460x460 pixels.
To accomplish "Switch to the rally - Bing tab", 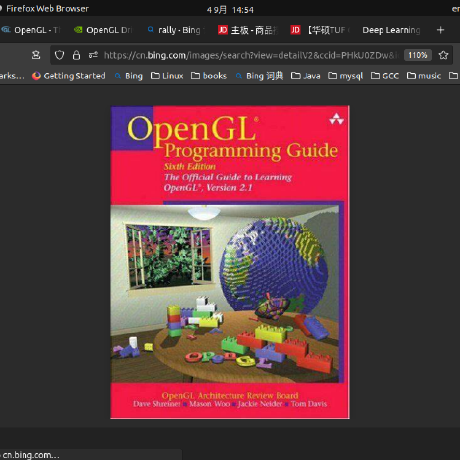I will click(x=175, y=30).
